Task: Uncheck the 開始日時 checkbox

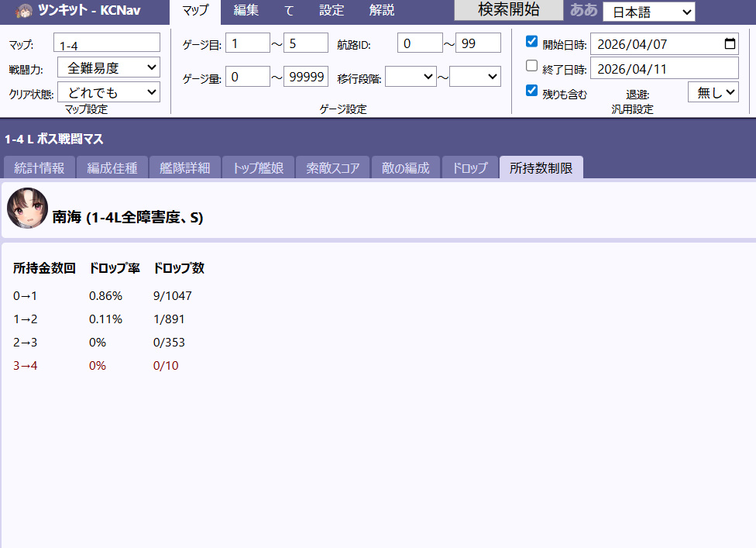Action: click(x=531, y=42)
